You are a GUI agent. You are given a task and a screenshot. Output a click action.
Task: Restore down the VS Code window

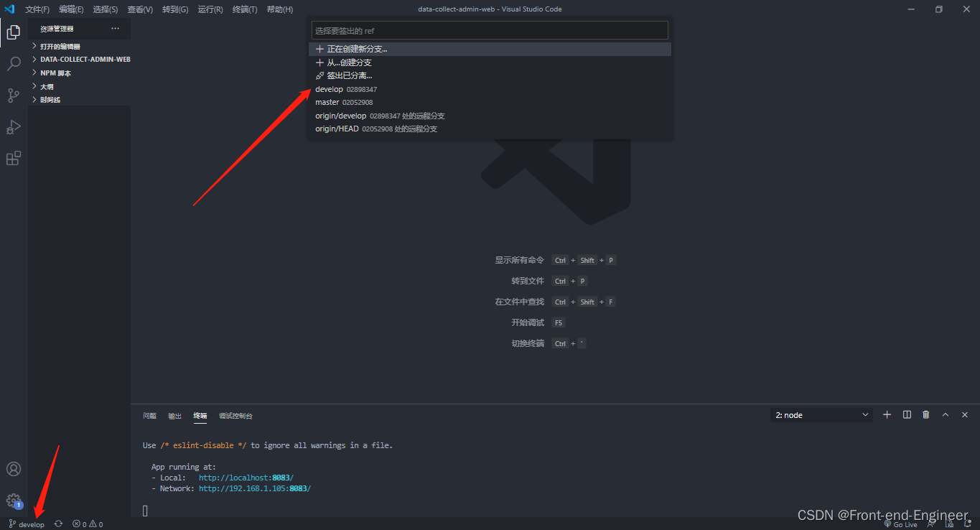[x=939, y=9]
